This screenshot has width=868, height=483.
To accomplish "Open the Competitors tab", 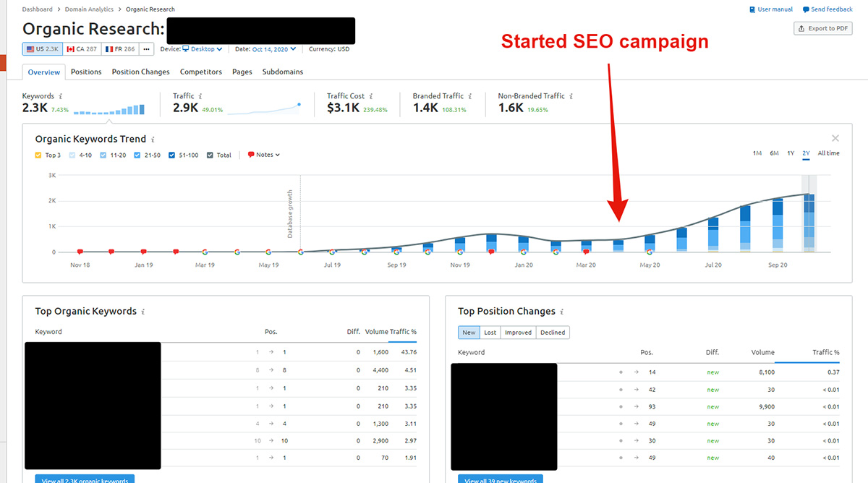I will 200,72.
